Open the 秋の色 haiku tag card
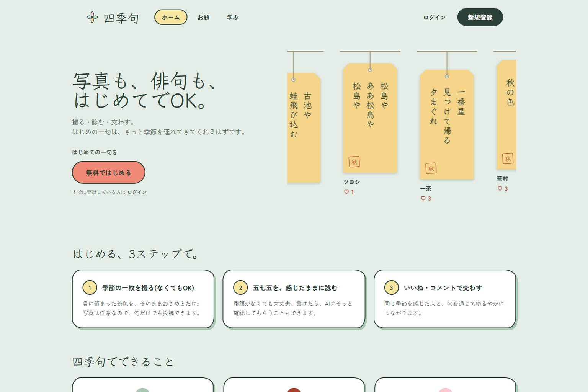 (x=506, y=115)
